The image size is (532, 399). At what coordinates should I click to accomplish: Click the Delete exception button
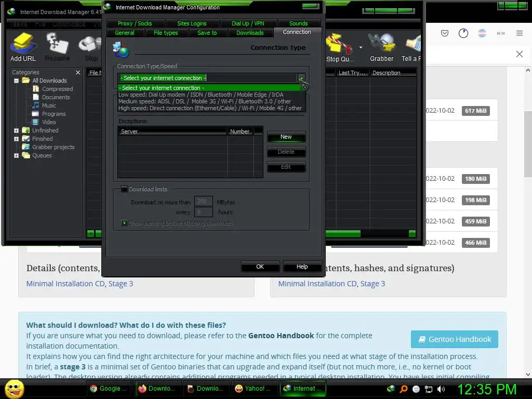tap(286, 152)
